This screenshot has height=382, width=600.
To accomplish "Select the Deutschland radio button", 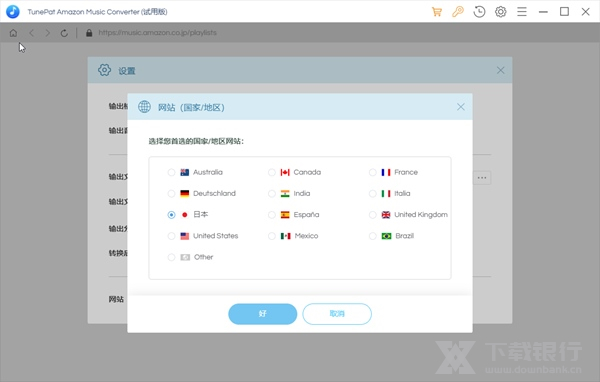I will click(171, 194).
